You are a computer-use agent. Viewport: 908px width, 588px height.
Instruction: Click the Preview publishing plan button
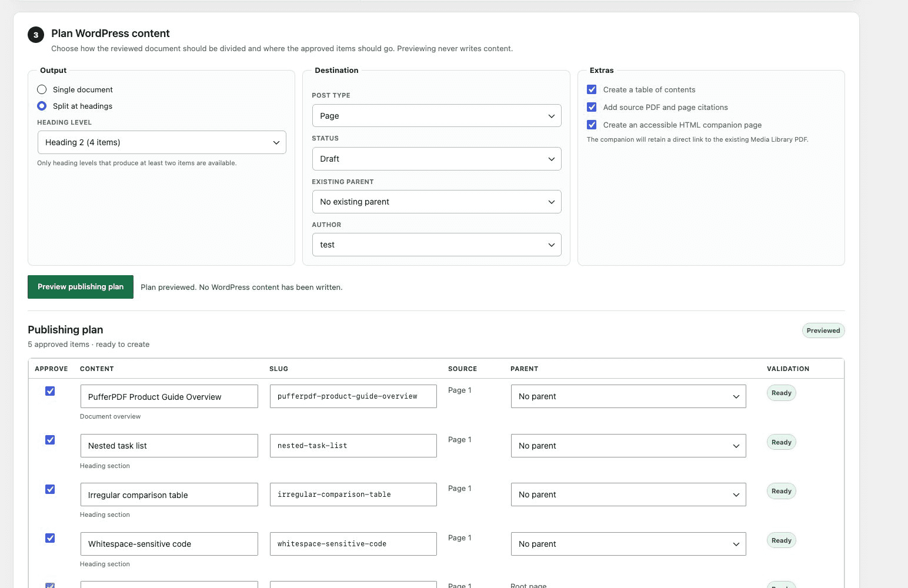coord(81,287)
